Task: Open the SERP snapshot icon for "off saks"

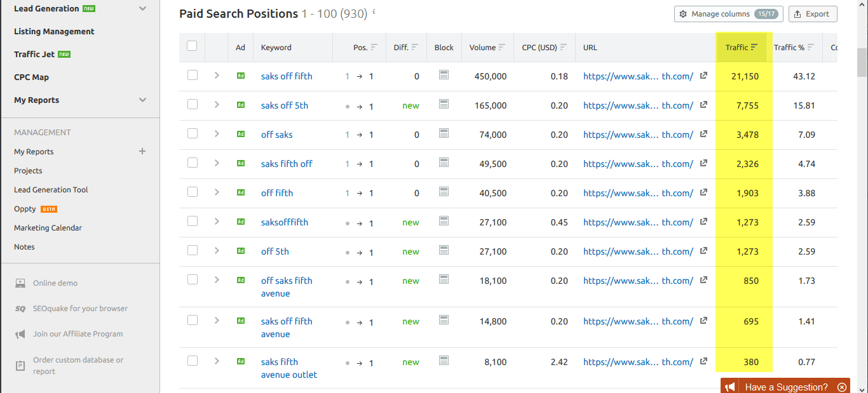Action: tap(444, 134)
